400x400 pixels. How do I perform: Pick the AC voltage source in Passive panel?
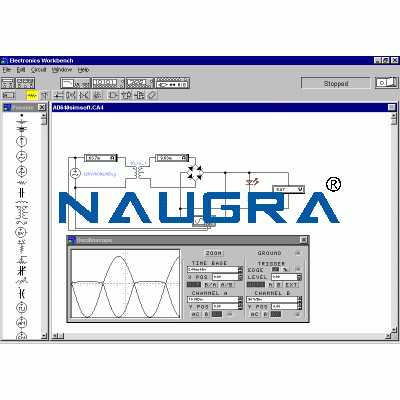pyautogui.click(x=22, y=156)
